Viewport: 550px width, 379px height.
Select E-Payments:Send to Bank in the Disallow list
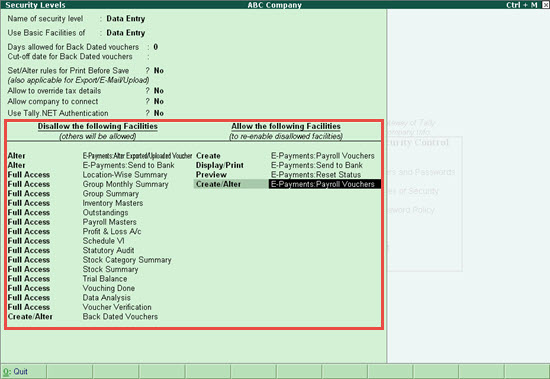[x=128, y=165]
